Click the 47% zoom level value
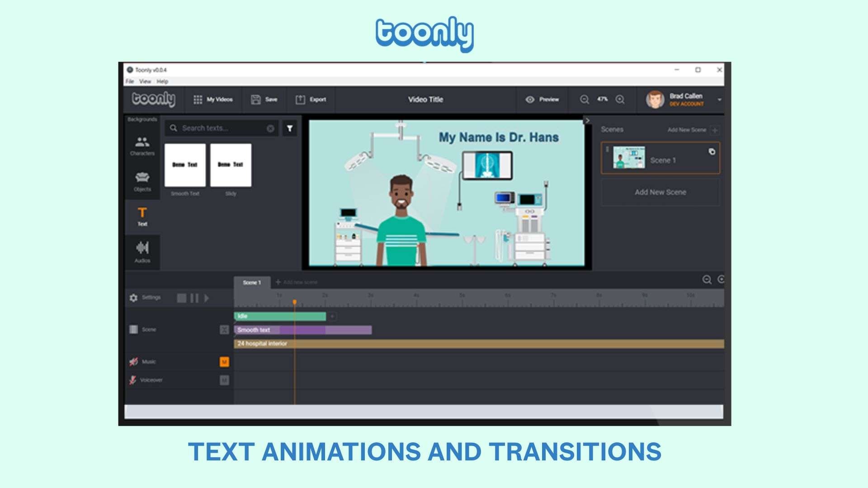 [603, 99]
